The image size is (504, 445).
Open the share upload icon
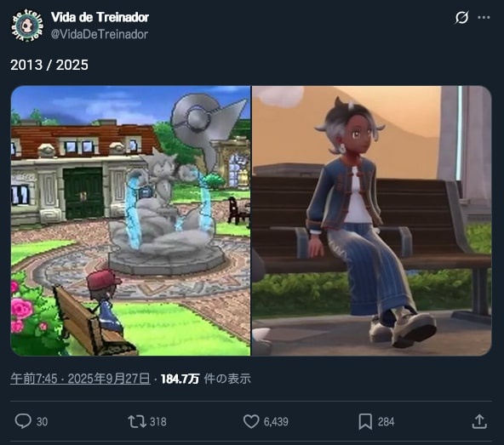479,421
